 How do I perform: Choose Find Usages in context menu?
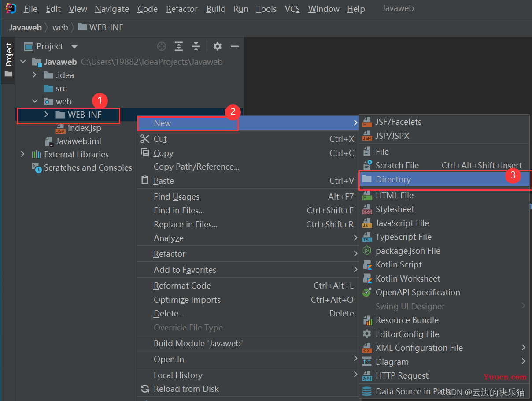(x=248, y=197)
